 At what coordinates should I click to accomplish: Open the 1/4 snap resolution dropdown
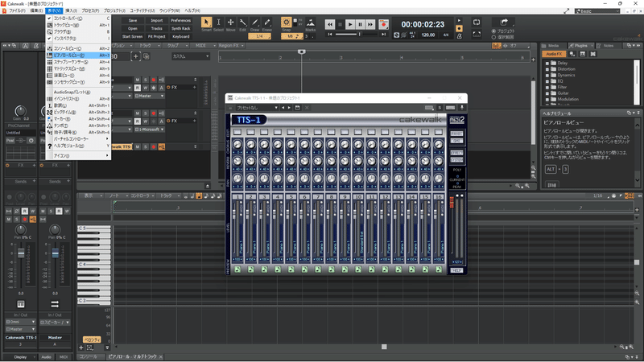point(259,36)
